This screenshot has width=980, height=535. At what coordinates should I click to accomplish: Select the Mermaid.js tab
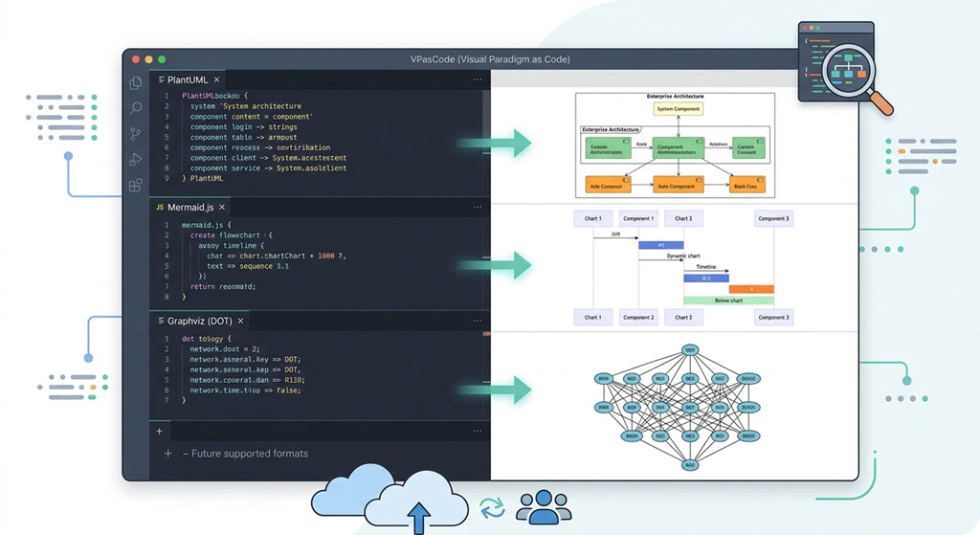point(190,207)
